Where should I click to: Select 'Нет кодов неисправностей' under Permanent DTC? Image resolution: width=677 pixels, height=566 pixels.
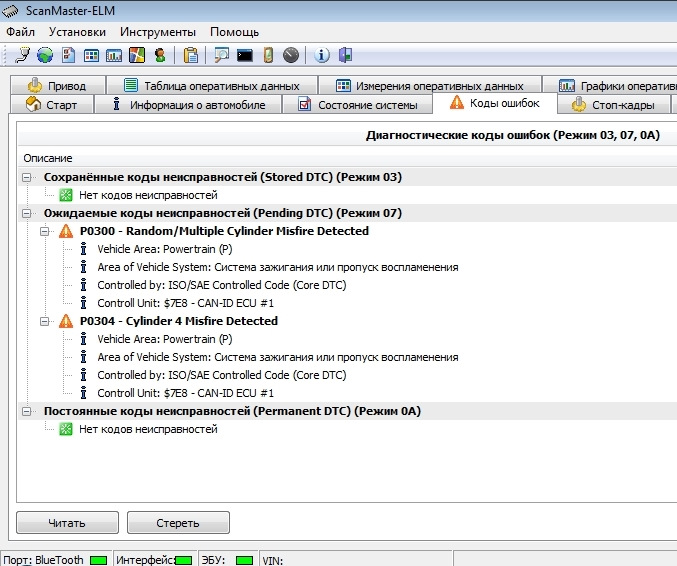pyautogui.click(x=148, y=429)
